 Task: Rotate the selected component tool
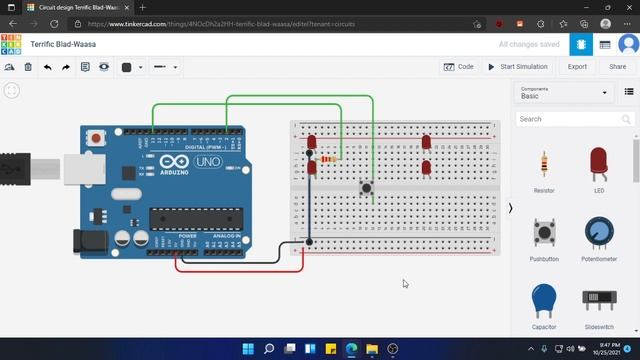click(x=9, y=67)
